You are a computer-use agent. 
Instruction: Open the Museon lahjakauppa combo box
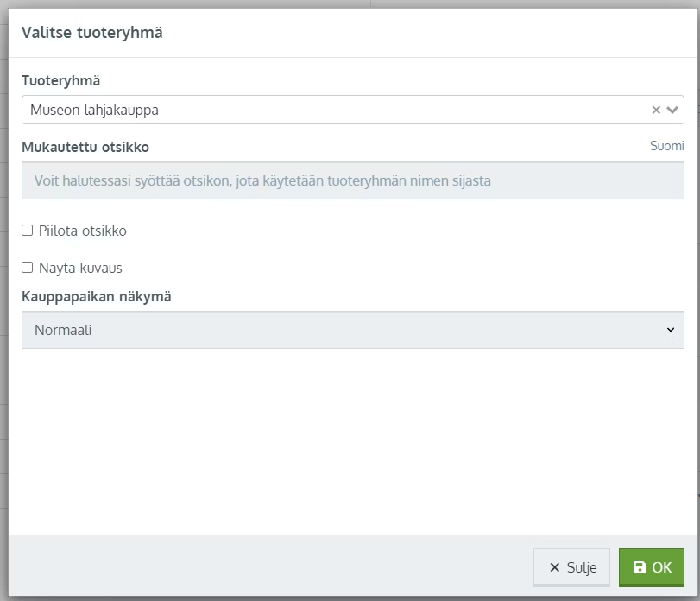(x=353, y=110)
